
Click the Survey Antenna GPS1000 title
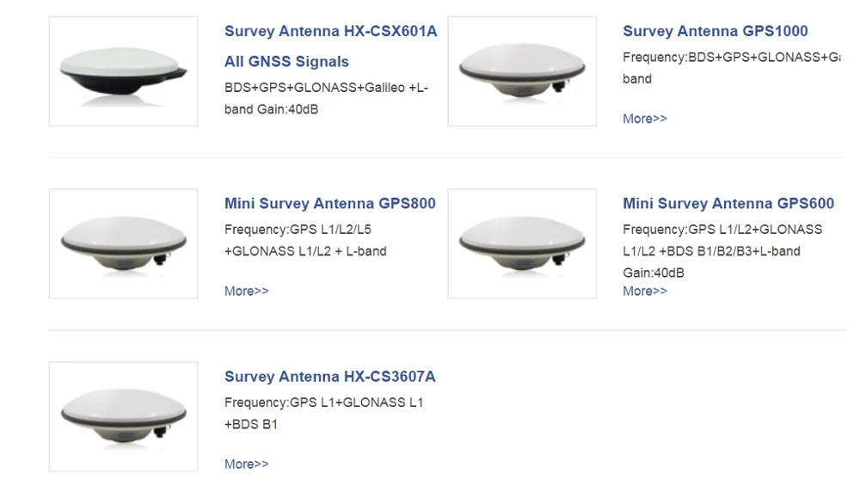[x=715, y=31]
